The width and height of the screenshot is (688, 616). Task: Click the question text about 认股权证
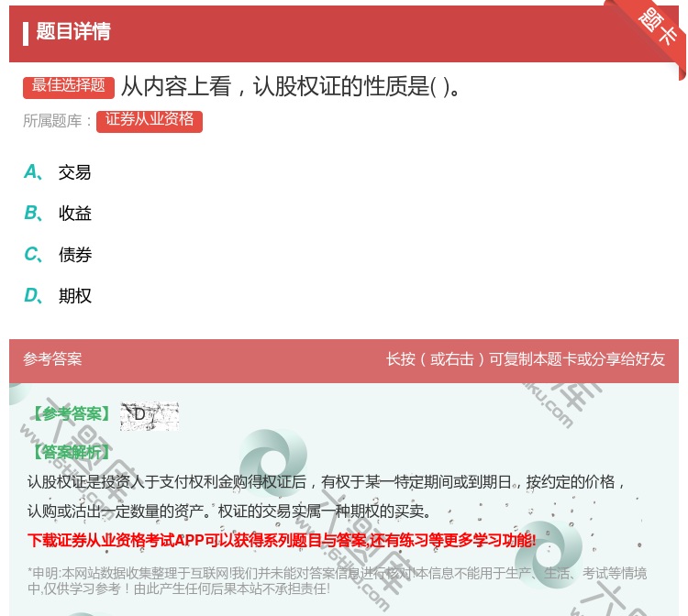pyautogui.click(x=292, y=87)
